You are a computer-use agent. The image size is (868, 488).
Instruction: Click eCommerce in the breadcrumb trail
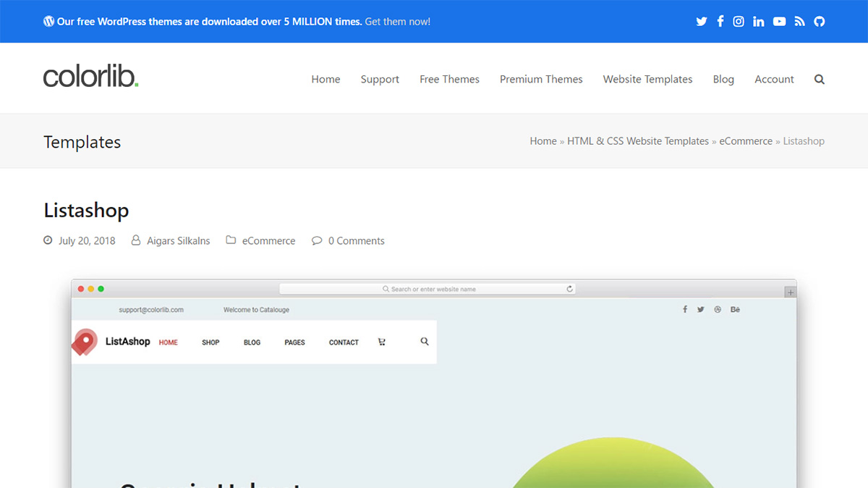(x=746, y=141)
